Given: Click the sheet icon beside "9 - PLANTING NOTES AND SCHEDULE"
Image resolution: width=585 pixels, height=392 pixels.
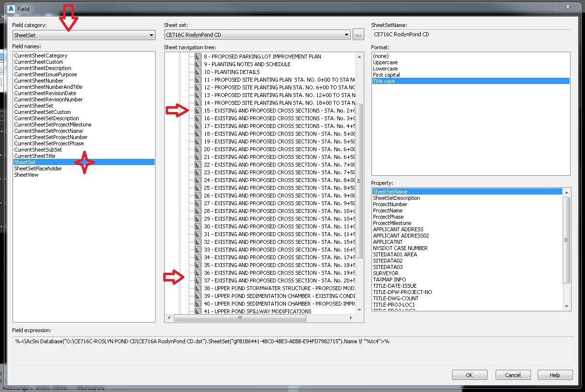Looking at the screenshot, I should (x=198, y=64).
